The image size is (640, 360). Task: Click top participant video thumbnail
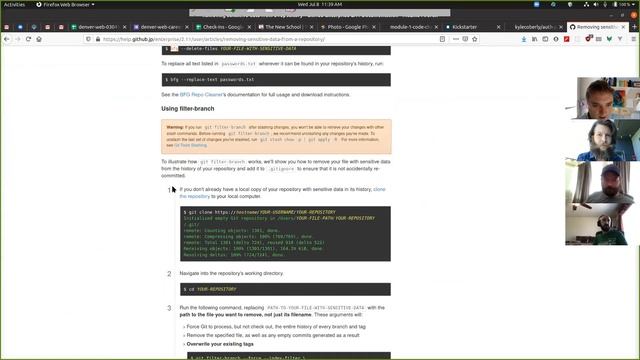(607, 98)
